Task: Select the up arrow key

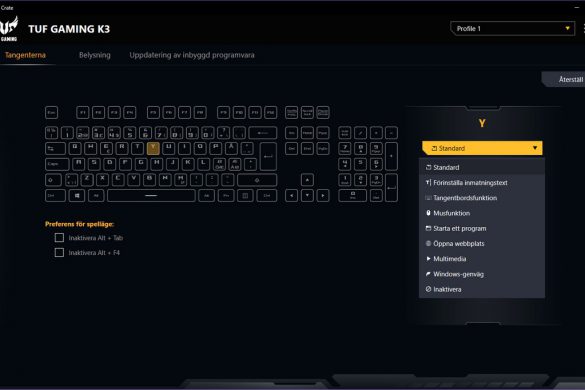Action: pos(307,180)
